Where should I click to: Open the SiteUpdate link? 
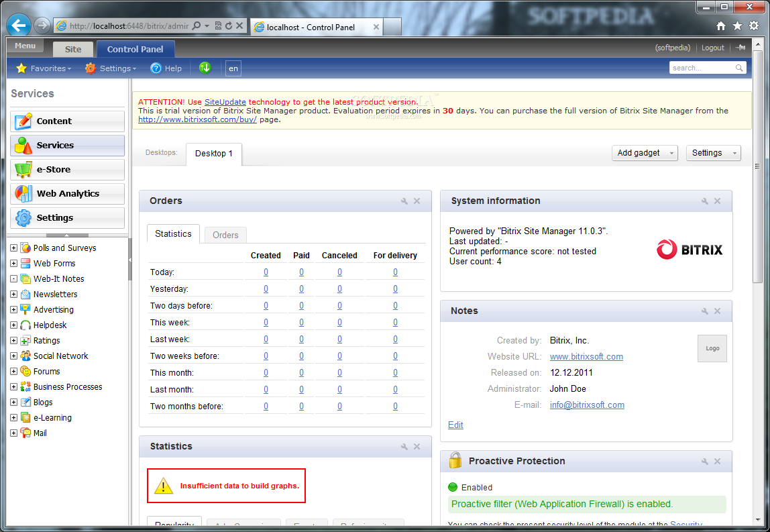[225, 102]
